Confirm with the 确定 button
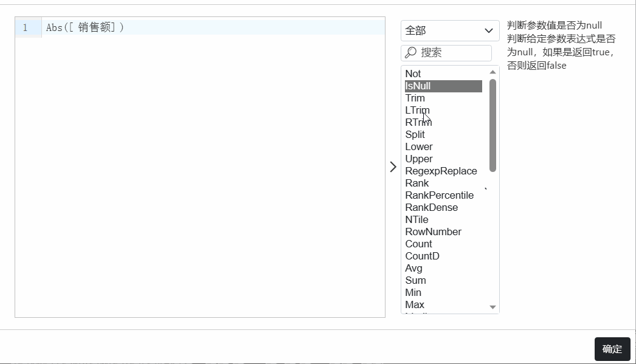 612,349
